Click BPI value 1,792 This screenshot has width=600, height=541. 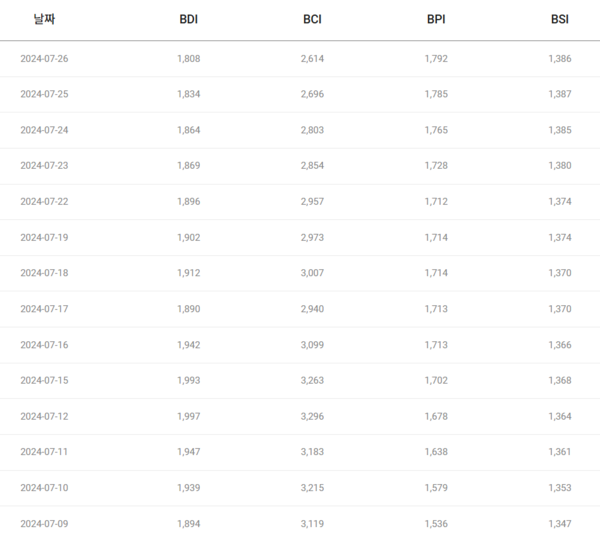(x=436, y=59)
